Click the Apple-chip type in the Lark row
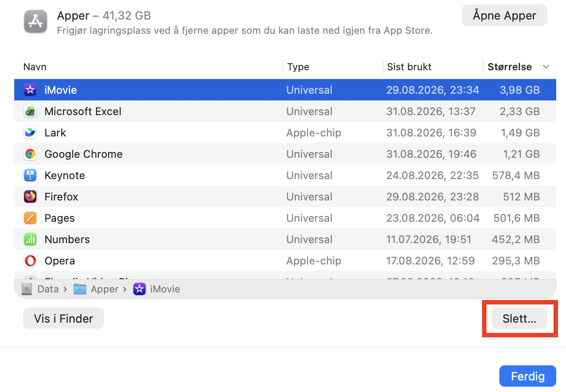The image size is (566, 392). (314, 133)
